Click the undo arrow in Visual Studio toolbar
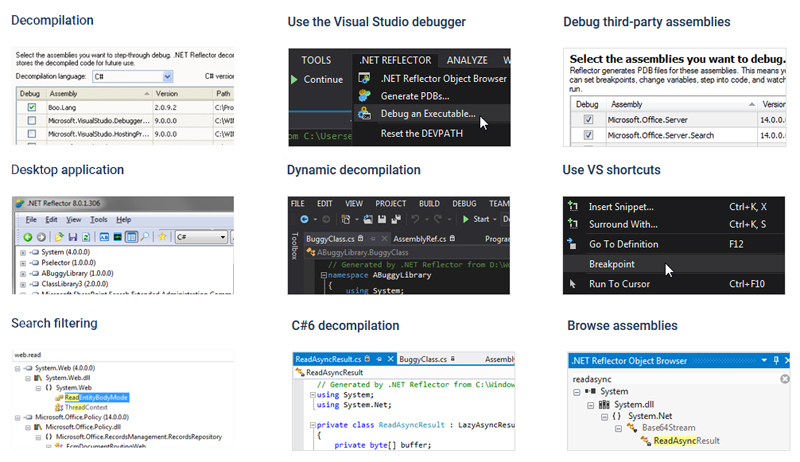 [415, 219]
